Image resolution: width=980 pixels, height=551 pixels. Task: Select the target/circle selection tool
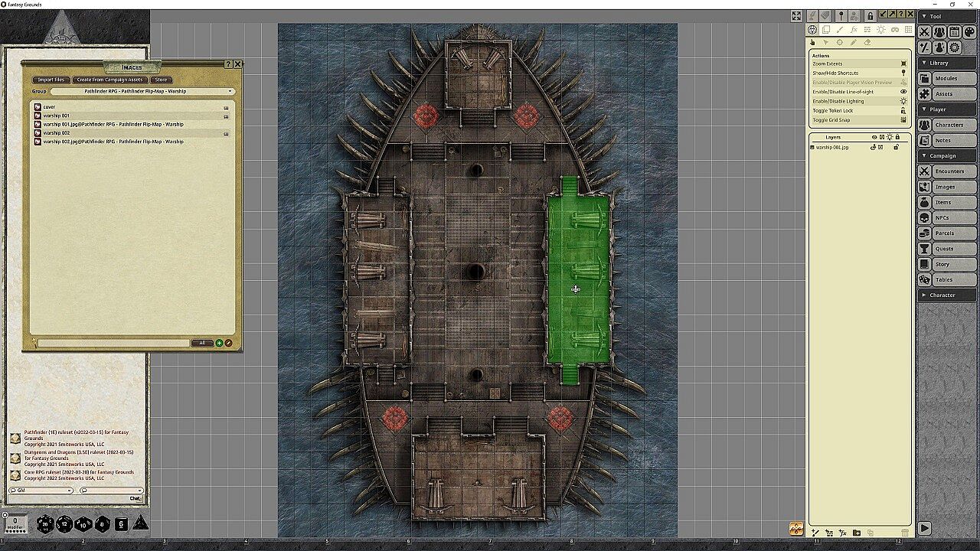[x=840, y=43]
